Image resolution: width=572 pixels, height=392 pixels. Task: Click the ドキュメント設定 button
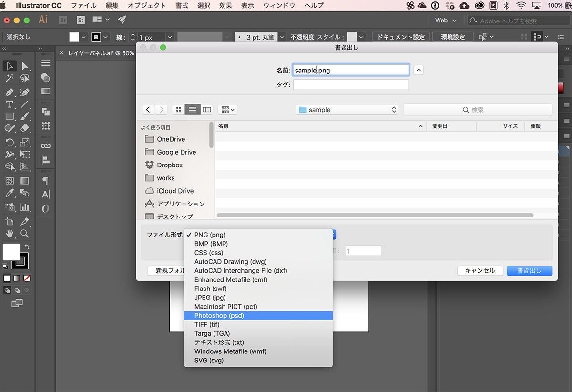tap(401, 37)
